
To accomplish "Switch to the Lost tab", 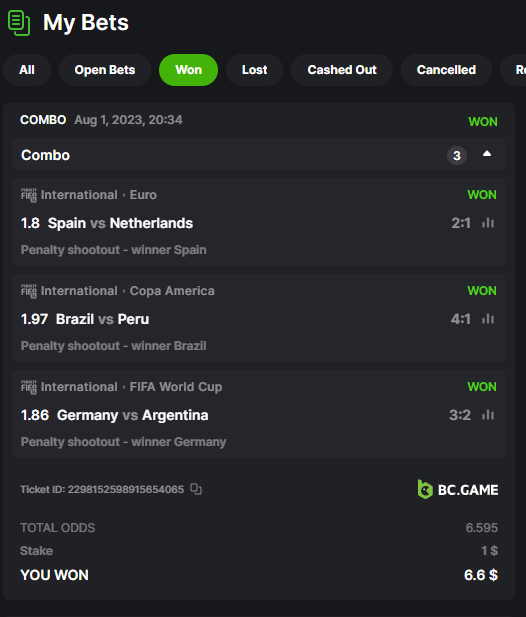I will [255, 70].
